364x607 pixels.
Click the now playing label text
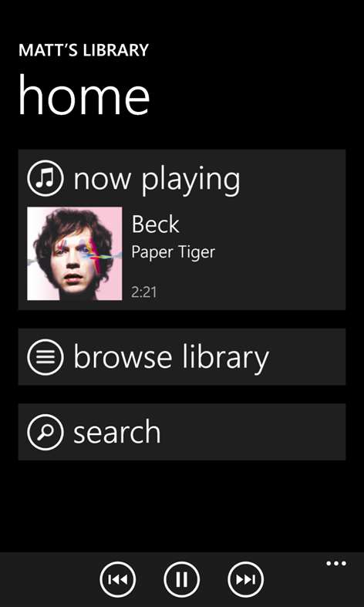tap(157, 180)
